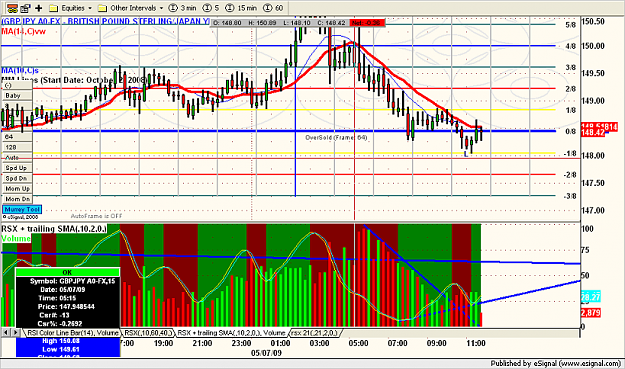The height and width of the screenshot is (369, 625).
Task: Click the green OK bar on cursor window
Action: [x=67, y=273]
